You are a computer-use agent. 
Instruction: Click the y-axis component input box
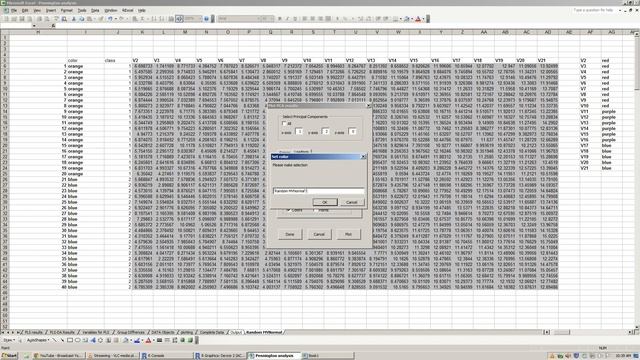[325, 131]
